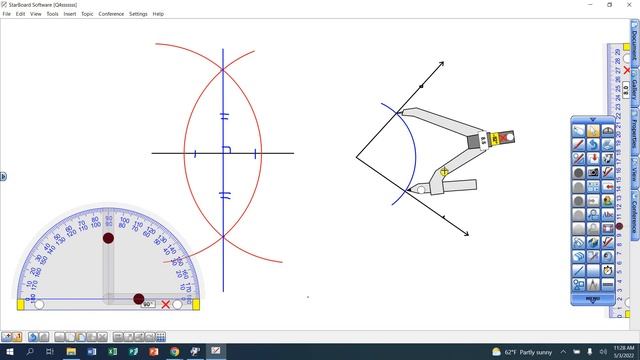Collapse the floating toolbar with top arrow
640x360 pixels.
593,120
